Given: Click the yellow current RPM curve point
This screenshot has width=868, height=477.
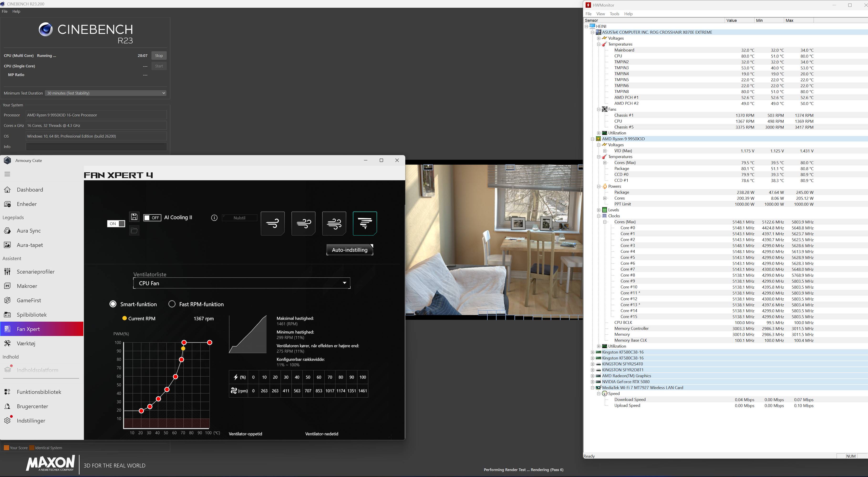Looking at the screenshot, I should (x=183, y=348).
